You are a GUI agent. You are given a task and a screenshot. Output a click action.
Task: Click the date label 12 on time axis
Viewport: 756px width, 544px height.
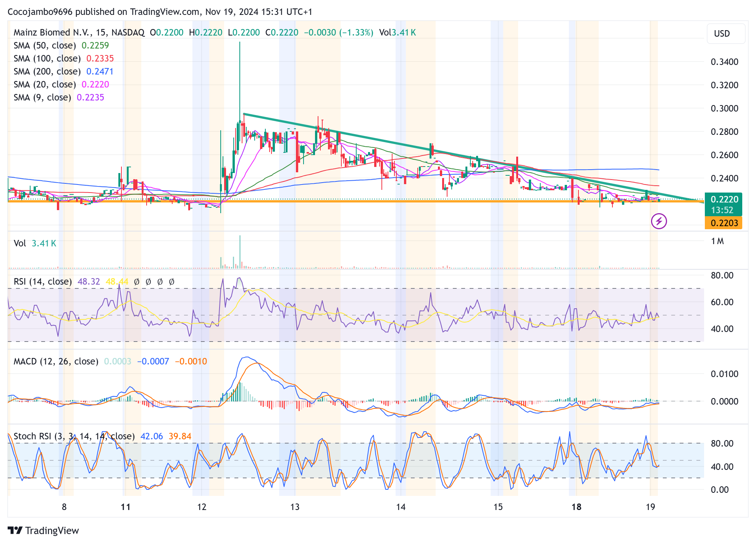[202, 507]
